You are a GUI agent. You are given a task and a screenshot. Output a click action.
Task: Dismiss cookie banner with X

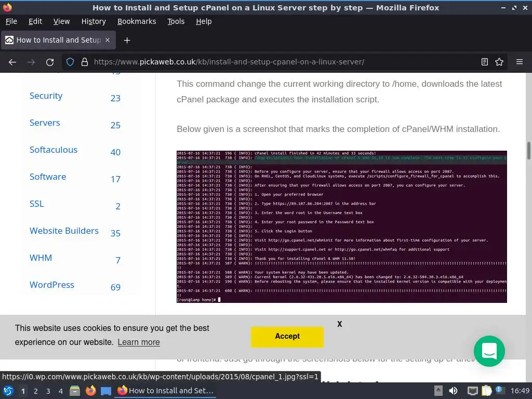point(340,324)
